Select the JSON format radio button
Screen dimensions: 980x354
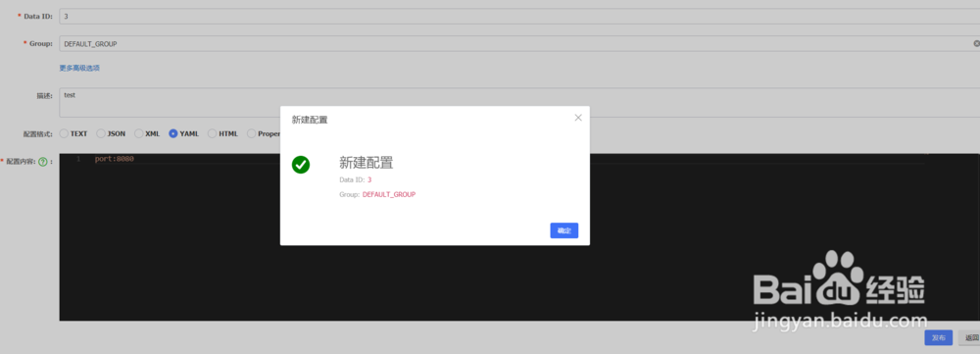(101, 133)
